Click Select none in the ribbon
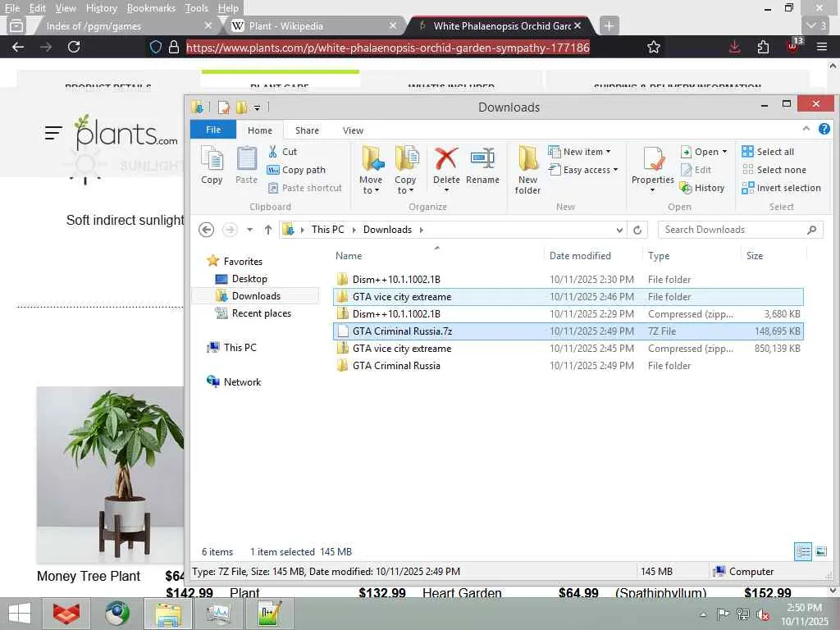840x630 pixels. pyautogui.click(x=774, y=170)
